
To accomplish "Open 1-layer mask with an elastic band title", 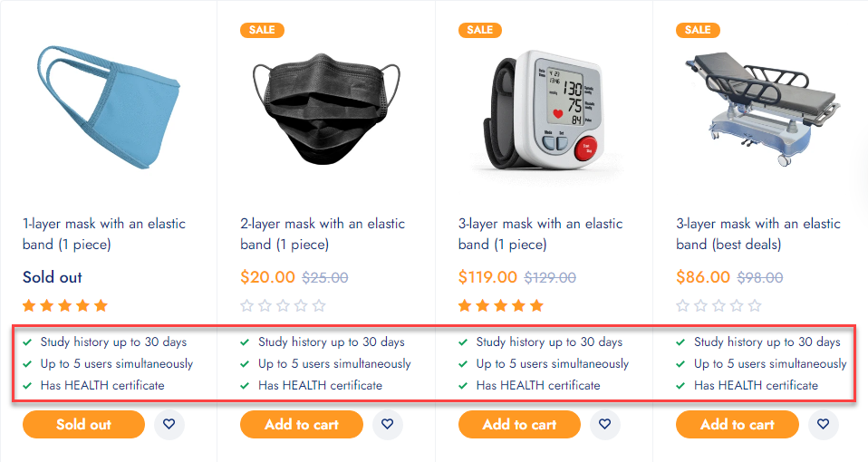I will (x=104, y=234).
